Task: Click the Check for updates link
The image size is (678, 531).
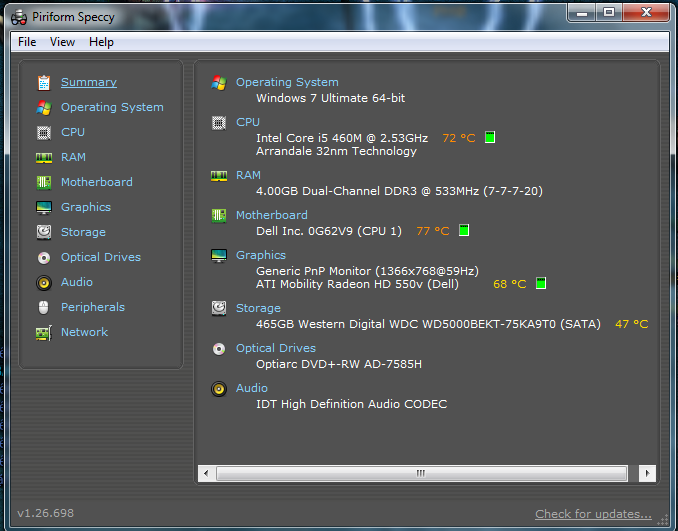Action: coord(593,514)
